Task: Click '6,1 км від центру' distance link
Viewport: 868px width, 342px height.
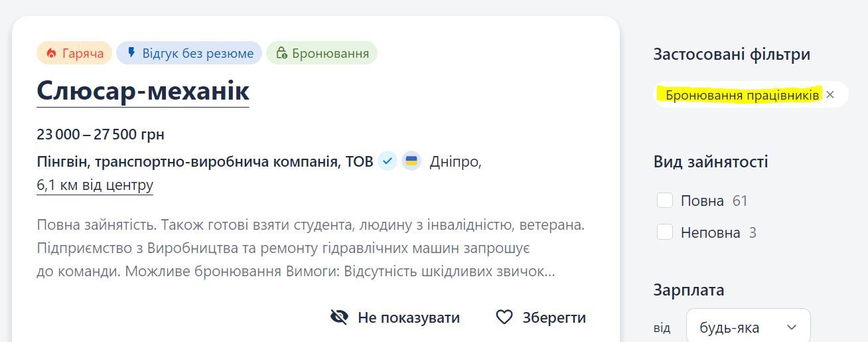Action: pos(95,185)
